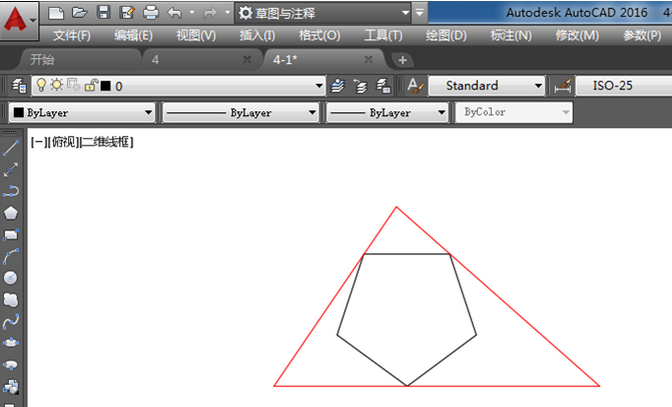Screen dimensions: 672x407
Task: Undo the last action
Action: click(x=174, y=13)
